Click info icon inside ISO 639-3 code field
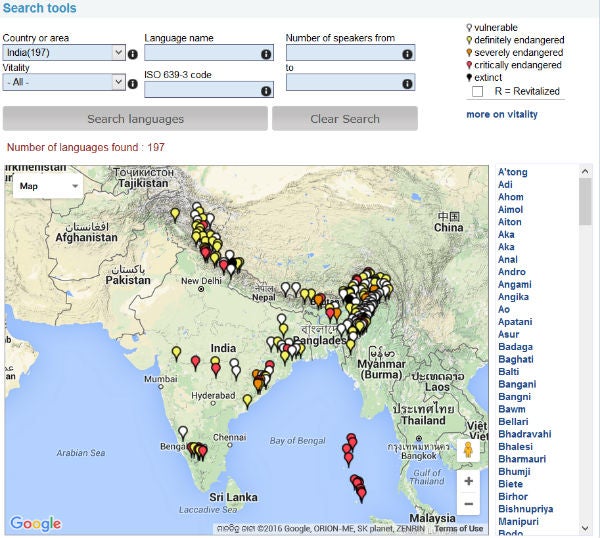This screenshot has height=538, width=600. (266, 91)
